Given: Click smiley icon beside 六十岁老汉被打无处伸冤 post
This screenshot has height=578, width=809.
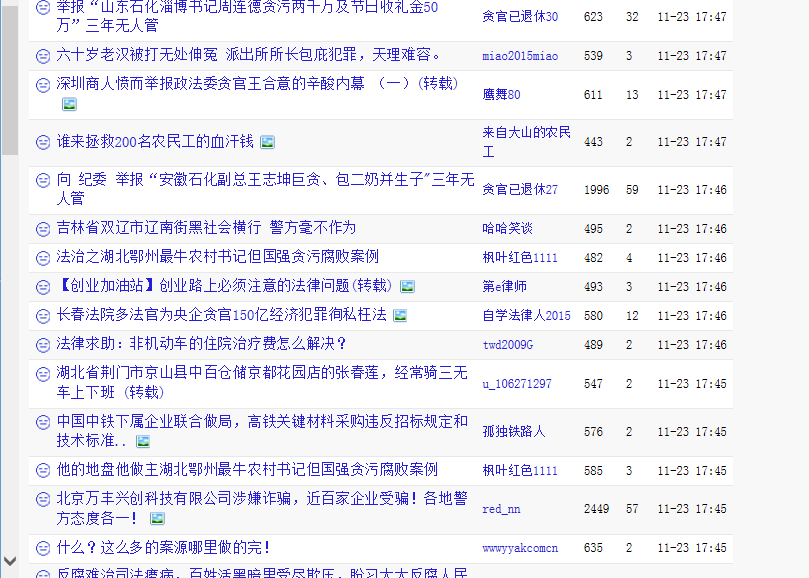Looking at the screenshot, I should 43,56.
